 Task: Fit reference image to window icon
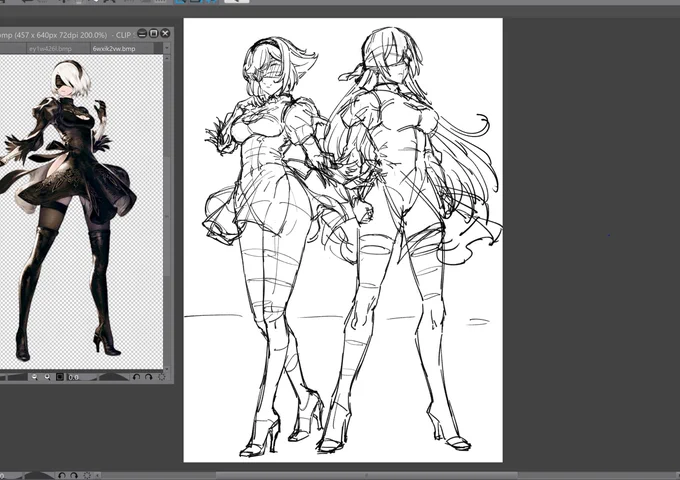60,377
